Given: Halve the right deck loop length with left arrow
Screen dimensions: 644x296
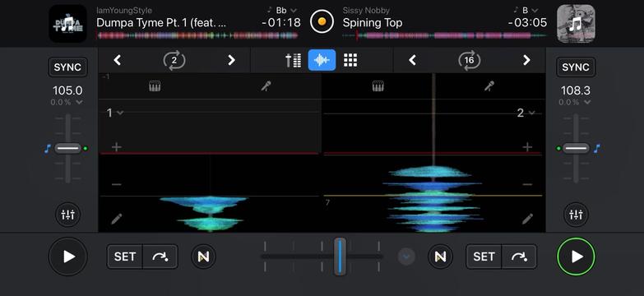Looking at the screenshot, I should point(412,60).
